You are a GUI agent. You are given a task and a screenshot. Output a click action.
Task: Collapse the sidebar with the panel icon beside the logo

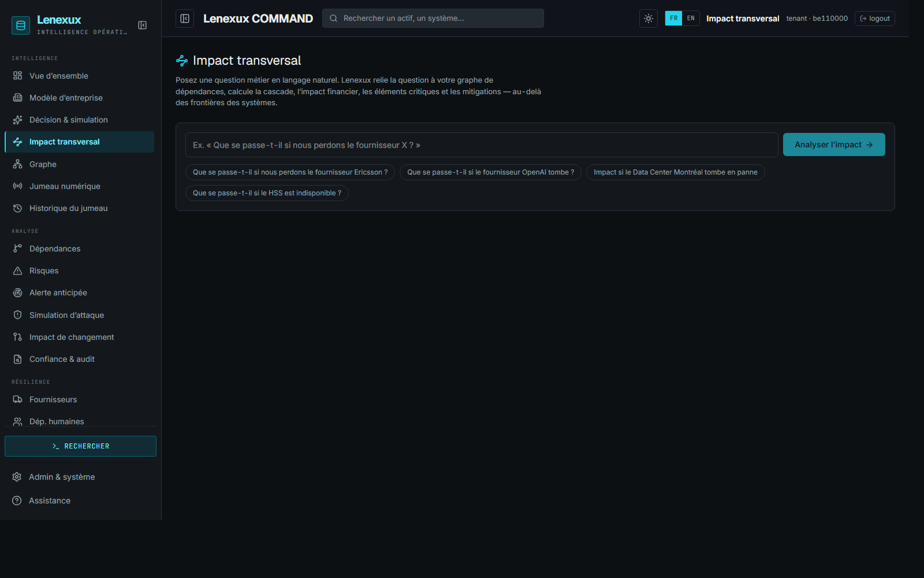point(142,25)
